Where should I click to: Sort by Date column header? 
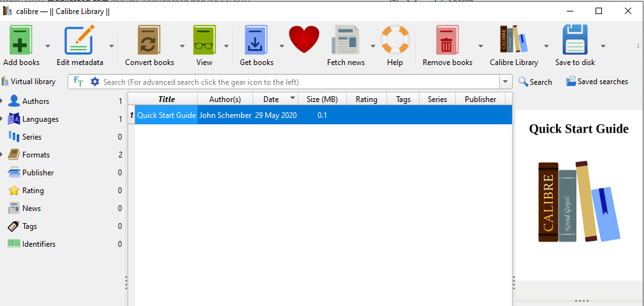coord(276,99)
